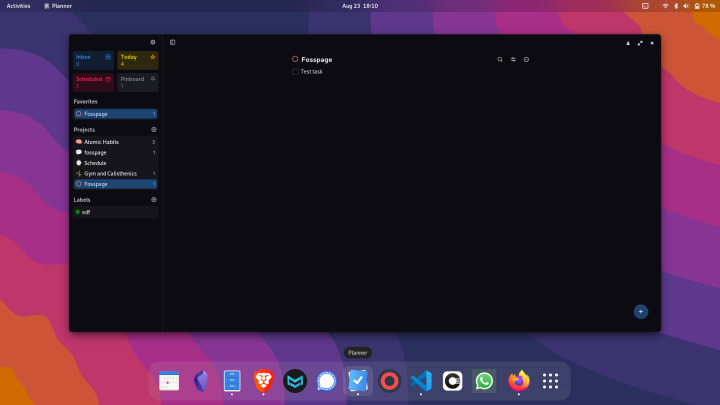Click the volume status icon
This screenshot has width=720, height=405.
coord(686,6)
